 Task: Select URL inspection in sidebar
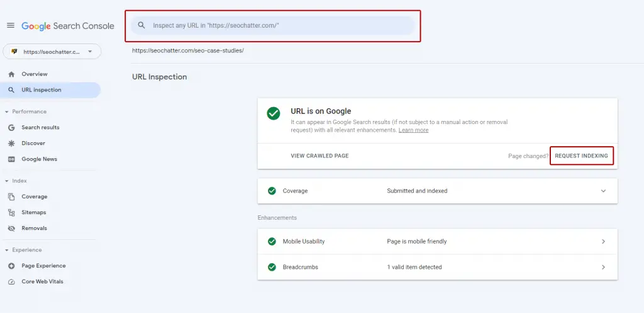click(x=51, y=90)
